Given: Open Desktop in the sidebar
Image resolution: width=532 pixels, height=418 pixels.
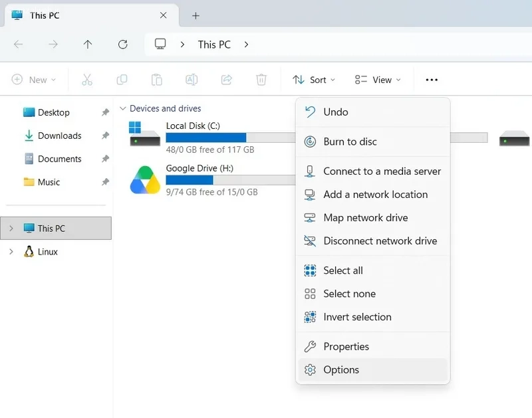Looking at the screenshot, I should coord(54,112).
